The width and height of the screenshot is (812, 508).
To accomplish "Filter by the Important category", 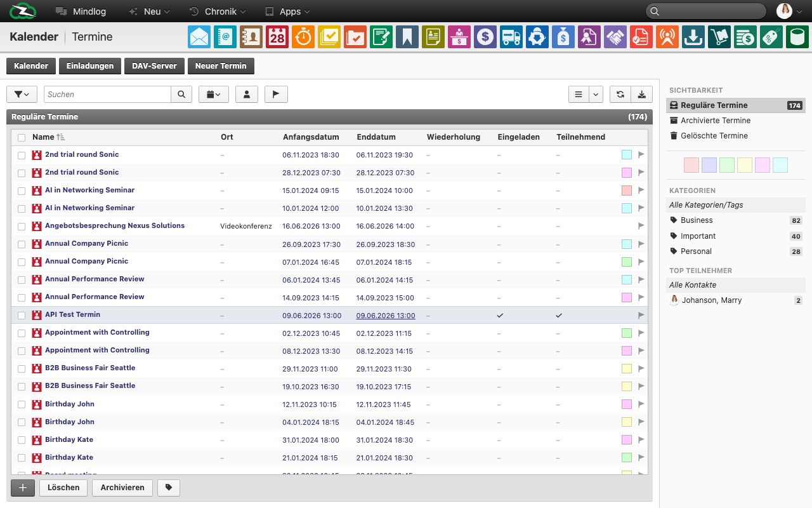I will coord(735,236).
